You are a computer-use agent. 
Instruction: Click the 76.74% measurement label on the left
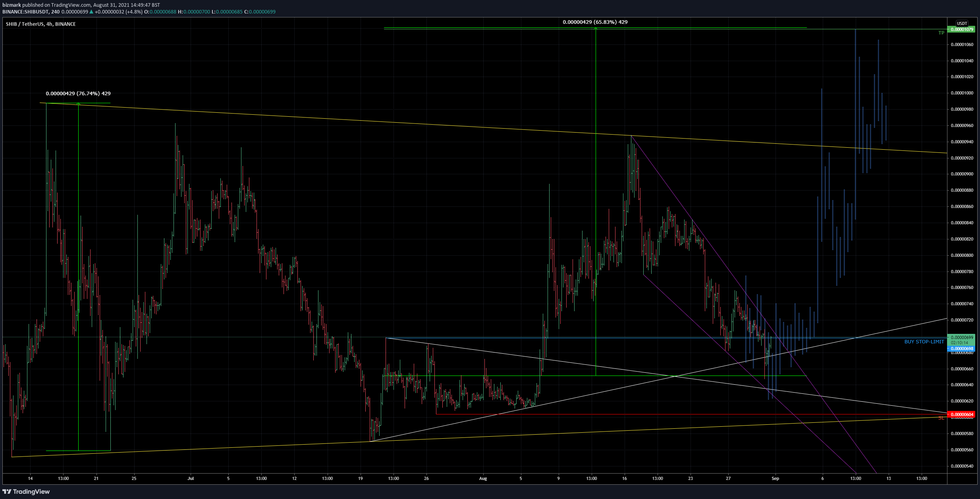78,94
